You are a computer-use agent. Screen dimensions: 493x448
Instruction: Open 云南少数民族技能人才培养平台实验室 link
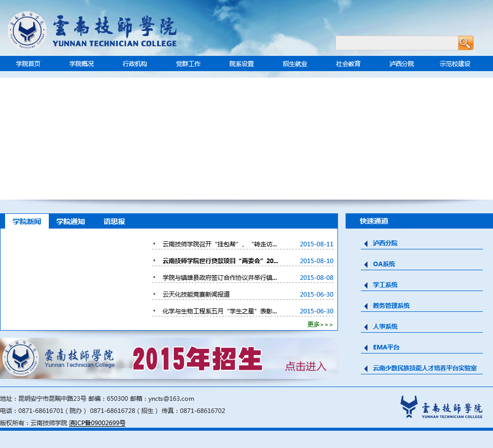pos(425,368)
